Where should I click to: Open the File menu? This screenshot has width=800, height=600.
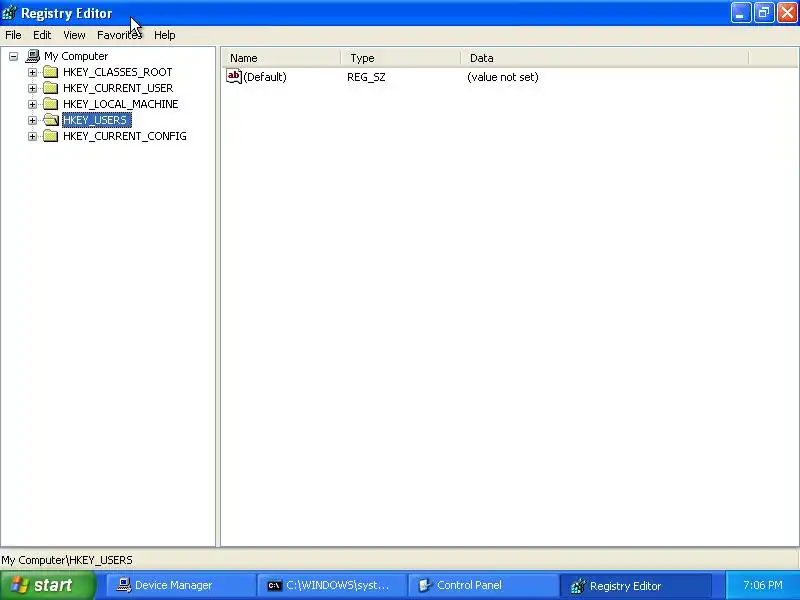coord(13,35)
